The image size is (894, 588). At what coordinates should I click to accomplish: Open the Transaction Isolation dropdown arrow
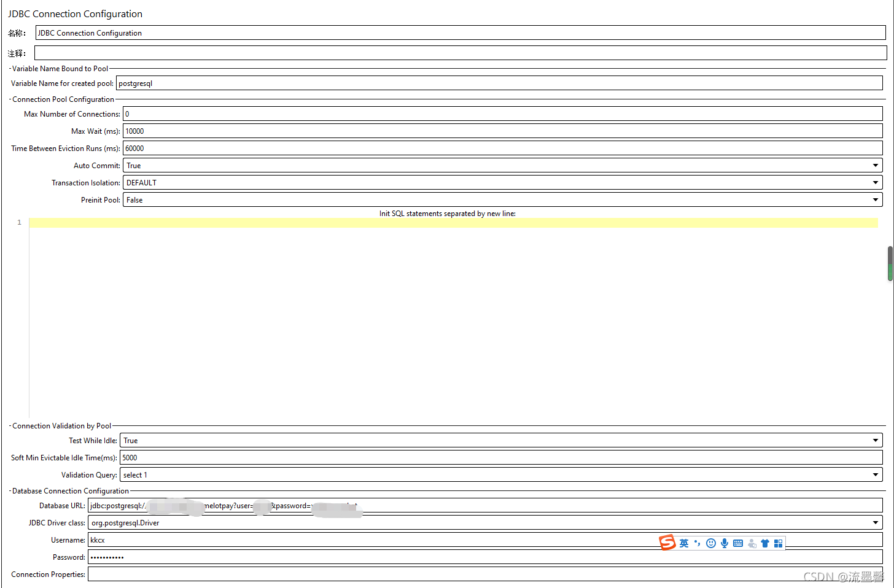(x=876, y=183)
